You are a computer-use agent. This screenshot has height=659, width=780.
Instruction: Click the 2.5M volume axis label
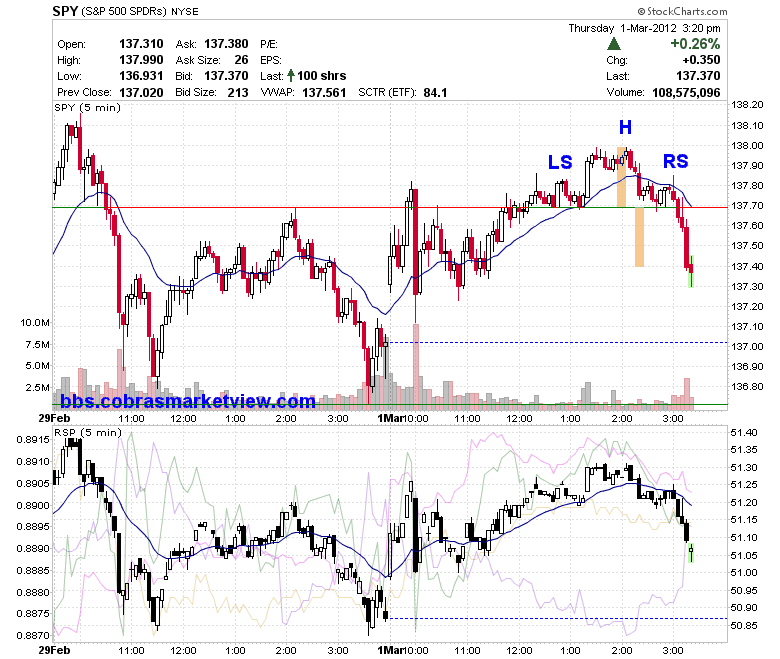[38, 387]
